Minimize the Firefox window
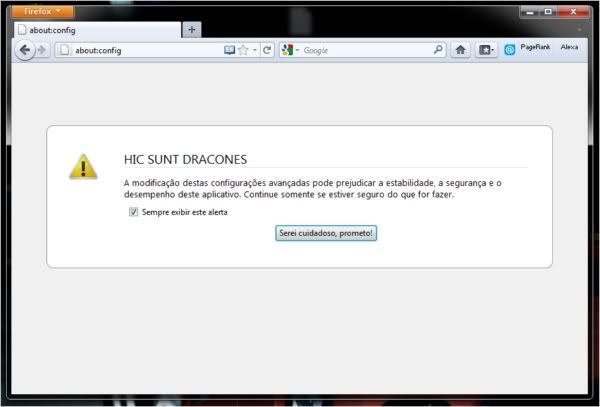Image resolution: width=600 pixels, height=407 pixels. (530, 12)
